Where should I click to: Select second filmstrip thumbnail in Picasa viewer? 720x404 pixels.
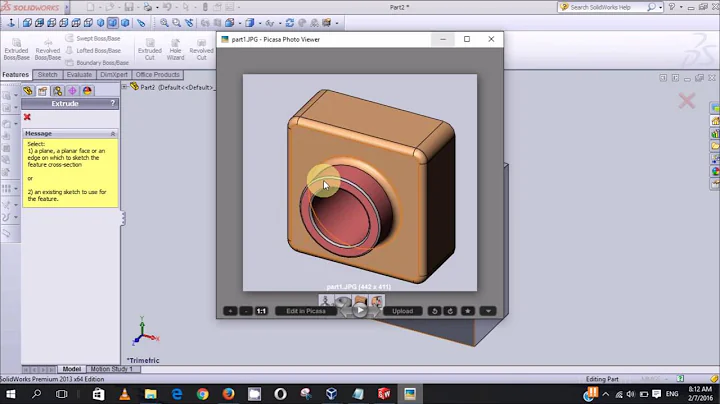click(x=343, y=301)
